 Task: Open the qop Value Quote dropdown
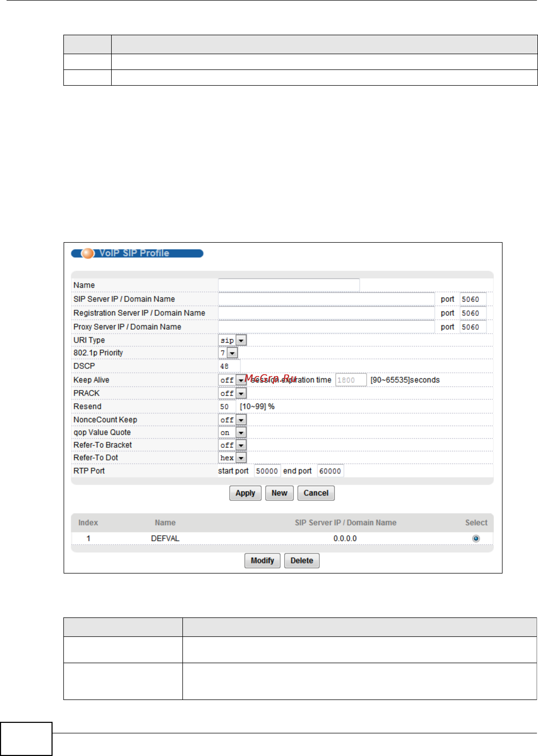[x=241, y=433]
